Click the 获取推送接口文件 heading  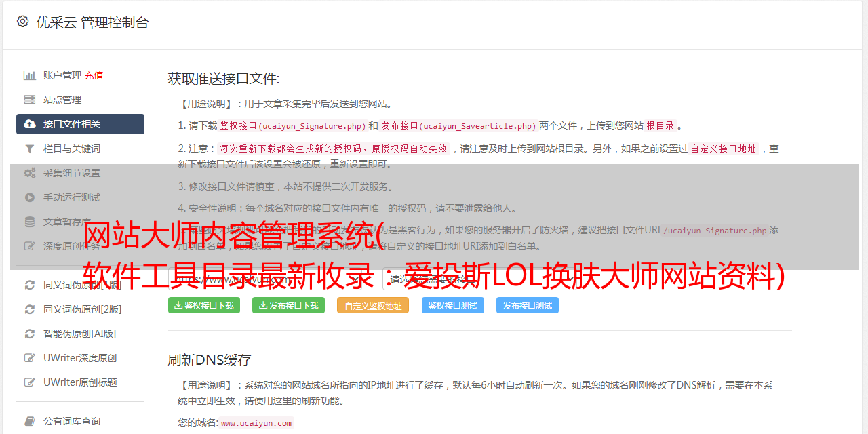(224, 79)
